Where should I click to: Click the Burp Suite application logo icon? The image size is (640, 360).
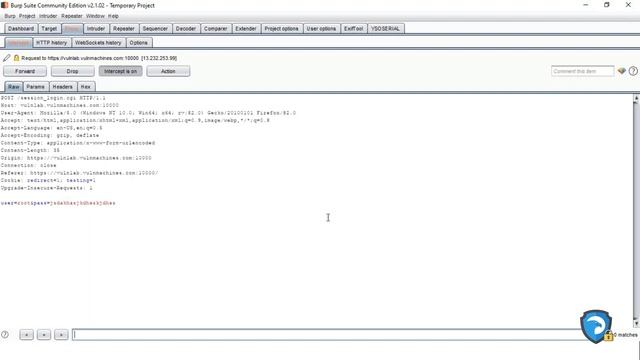(x=4, y=5)
